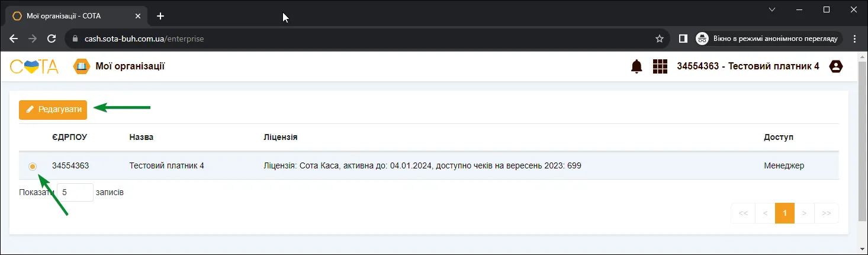Bookmark this page with the star icon
The width and height of the screenshot is (868, 255).
[659, 39]
